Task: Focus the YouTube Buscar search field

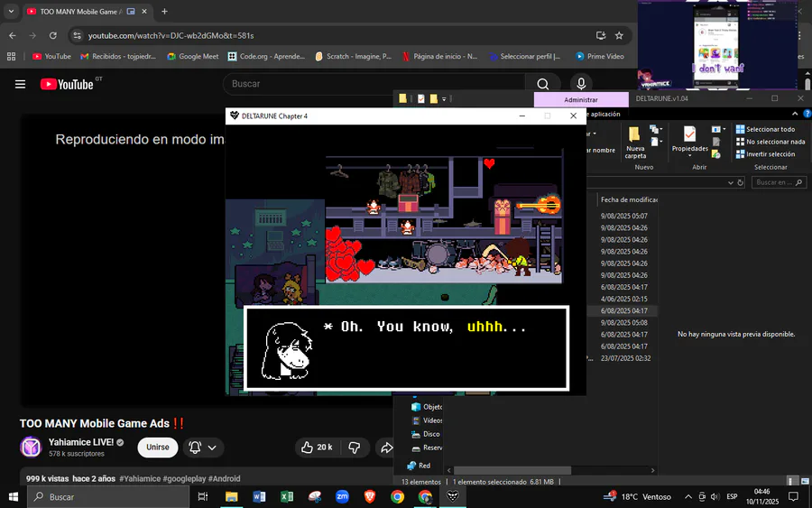Action: pos(374,84)
